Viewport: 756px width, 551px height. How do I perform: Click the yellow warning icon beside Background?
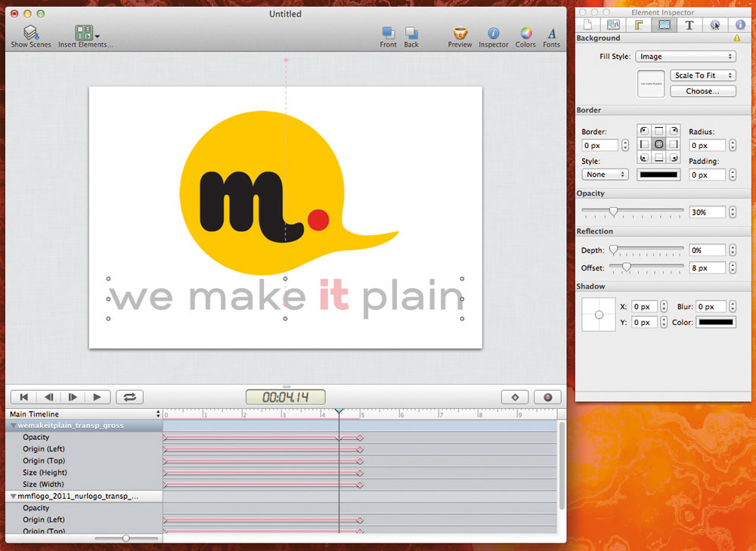click(737, 38)
